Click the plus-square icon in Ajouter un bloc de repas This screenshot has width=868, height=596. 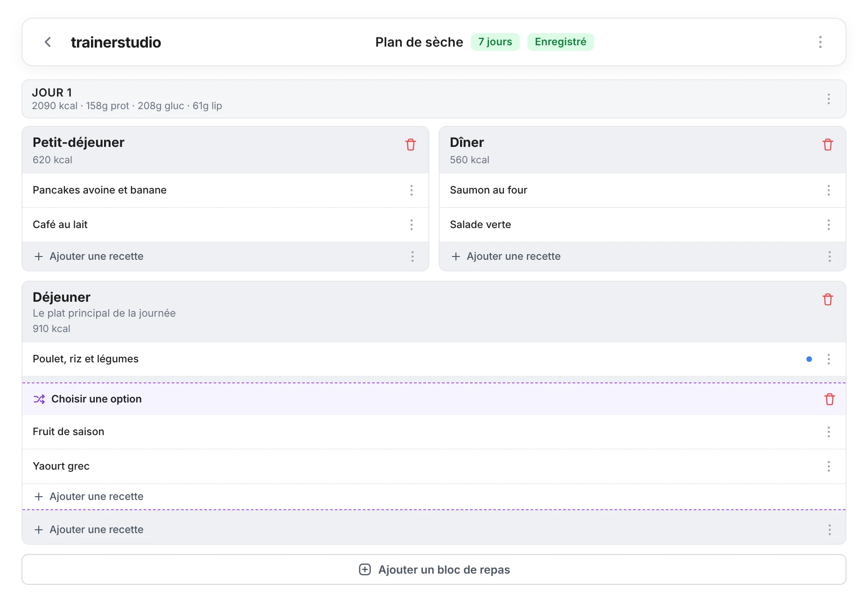point(365,569)
